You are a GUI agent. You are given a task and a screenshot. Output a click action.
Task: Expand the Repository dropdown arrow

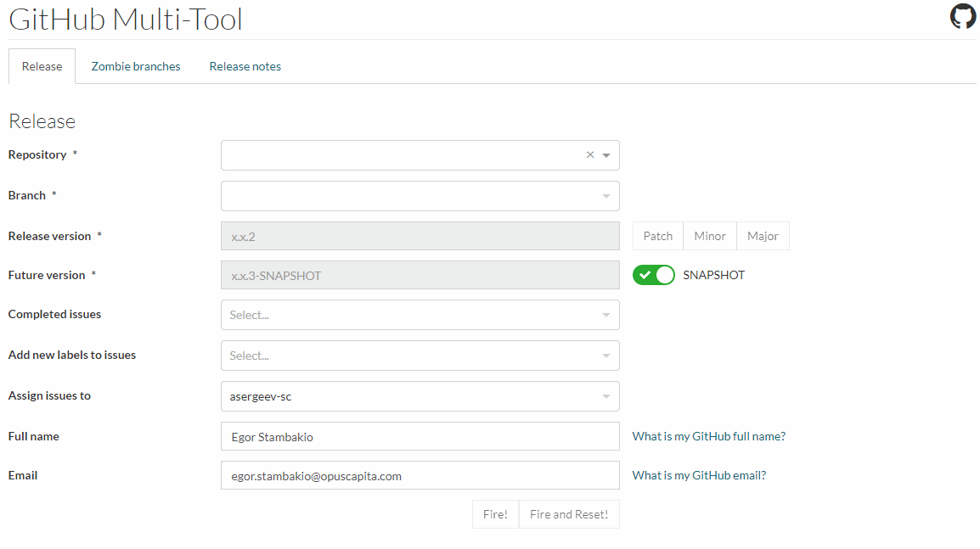click(606, 155)
